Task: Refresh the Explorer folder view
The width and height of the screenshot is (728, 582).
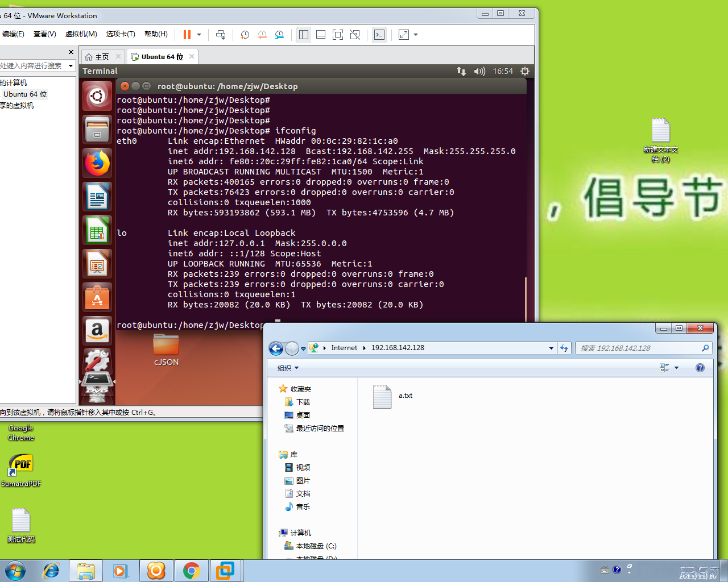Action: pyautogui.click(x=564, y=348)
